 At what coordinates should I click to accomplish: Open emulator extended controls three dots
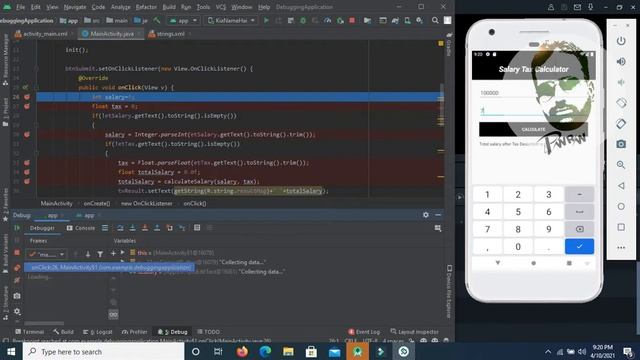[x=621, y=247]
